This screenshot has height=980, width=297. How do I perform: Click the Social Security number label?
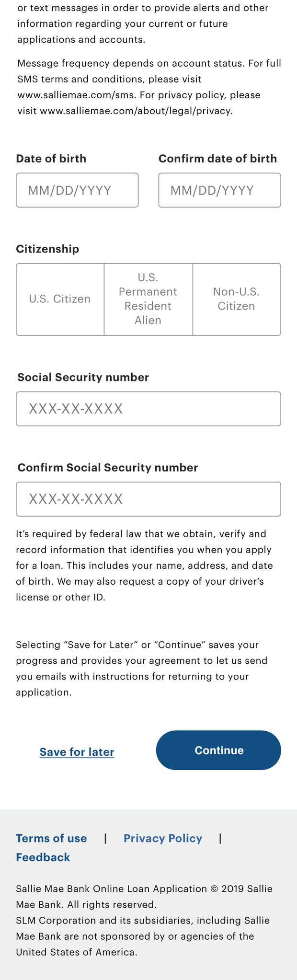[83, 378]
